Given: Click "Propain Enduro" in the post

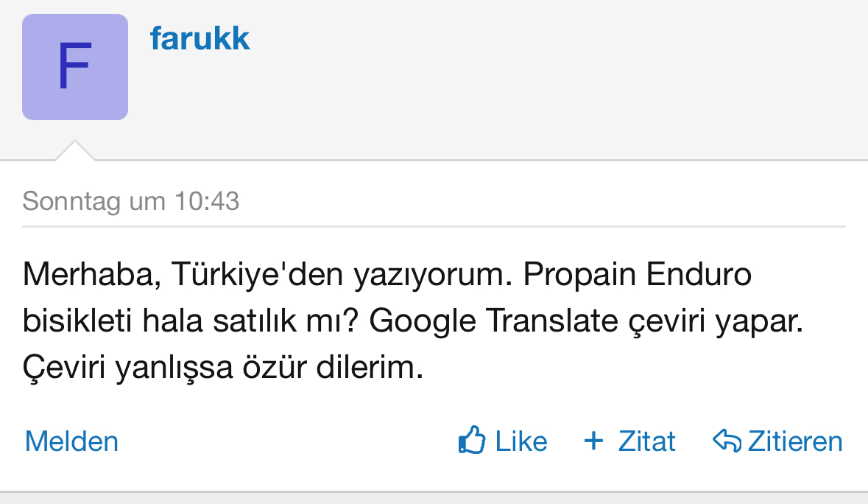Looking at the screenshot, I should (x=628, y=276).
